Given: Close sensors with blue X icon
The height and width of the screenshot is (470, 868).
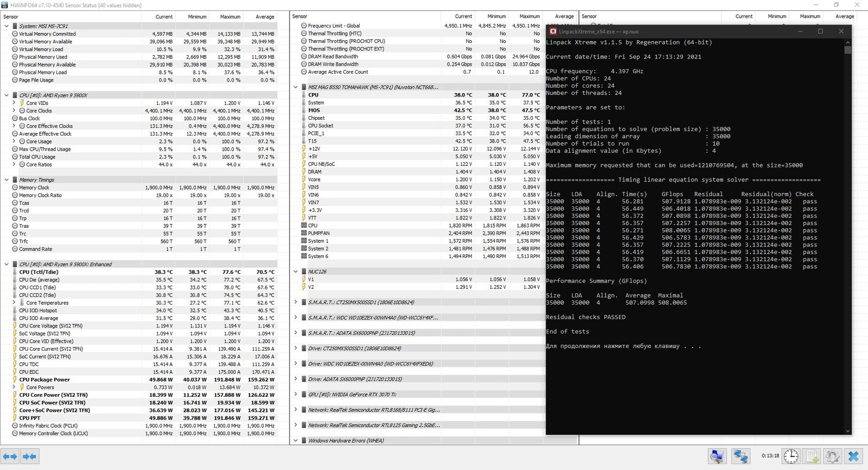Looking at the screenshot, I should [x=853, y=456].
